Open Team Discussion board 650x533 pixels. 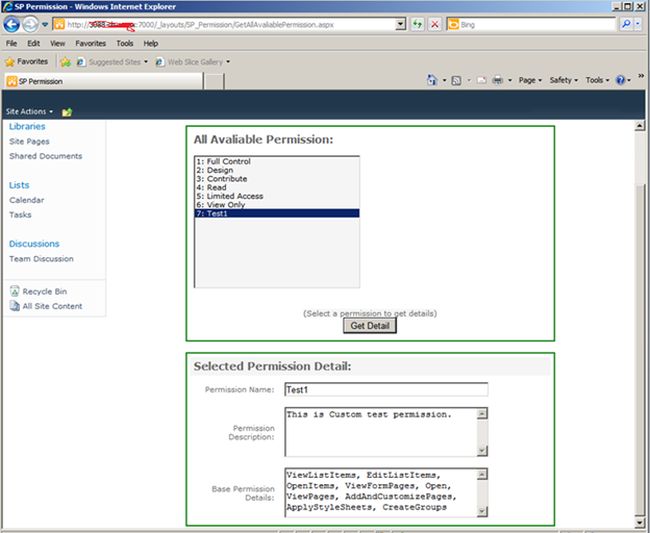41,259
